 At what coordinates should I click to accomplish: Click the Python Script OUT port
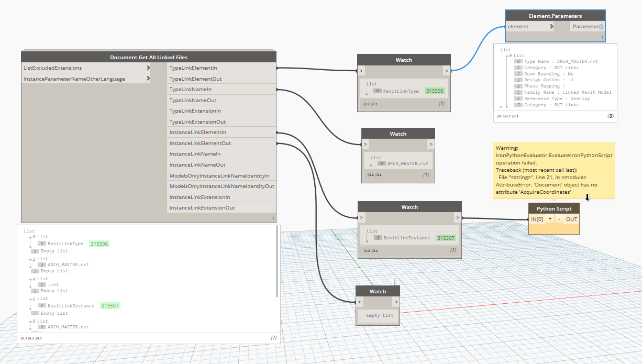click(x=571, y=219)
